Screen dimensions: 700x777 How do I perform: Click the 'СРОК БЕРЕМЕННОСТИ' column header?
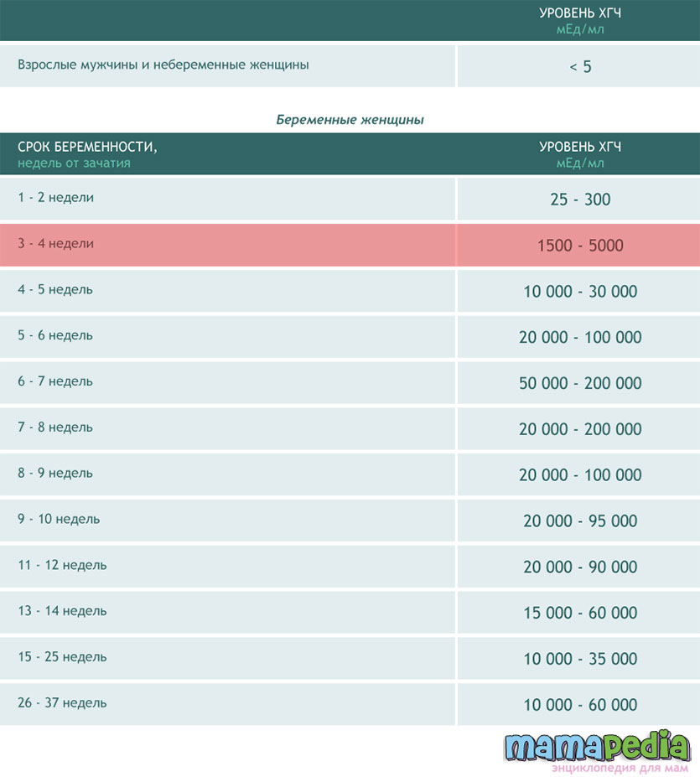point(87,147)
